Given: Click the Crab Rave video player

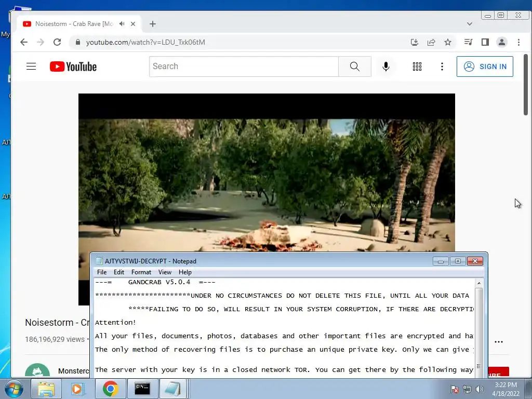Looking at the screenshot, I should pos(267,172).
